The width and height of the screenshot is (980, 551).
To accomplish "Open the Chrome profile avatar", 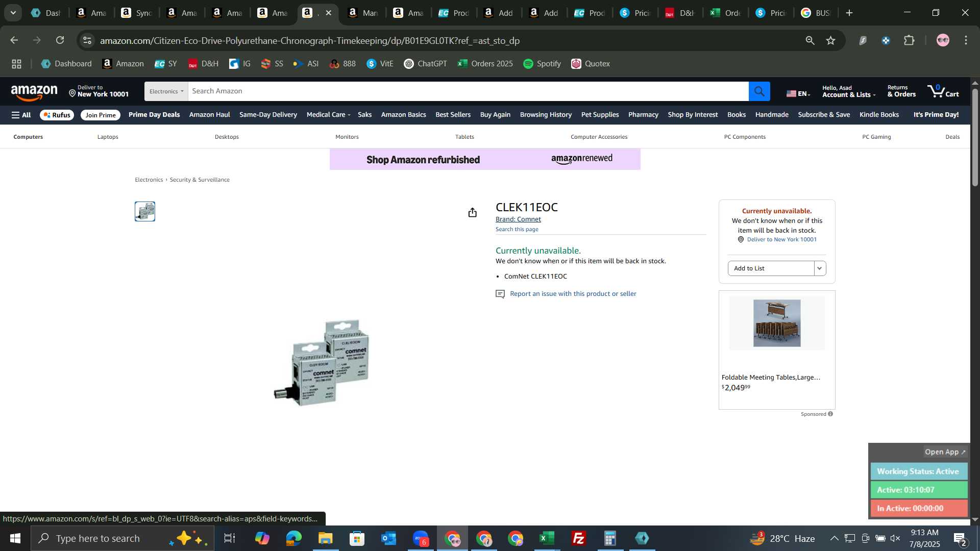I will (x=943, y=40).
